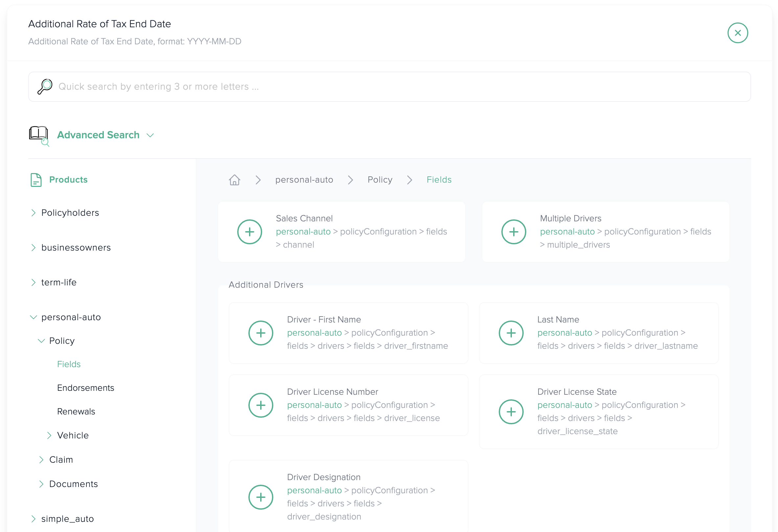
Task: Click the magnifier search icon
Action: pos(45,87)
